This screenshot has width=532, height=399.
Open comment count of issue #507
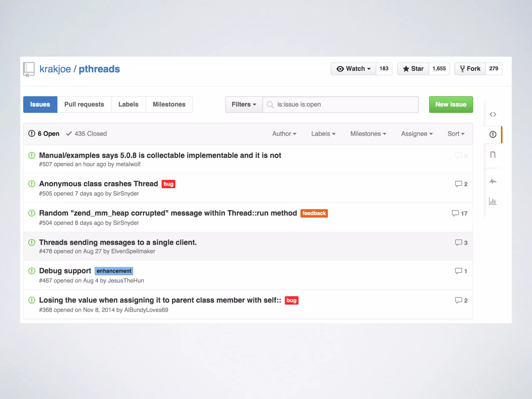point(461,156)
